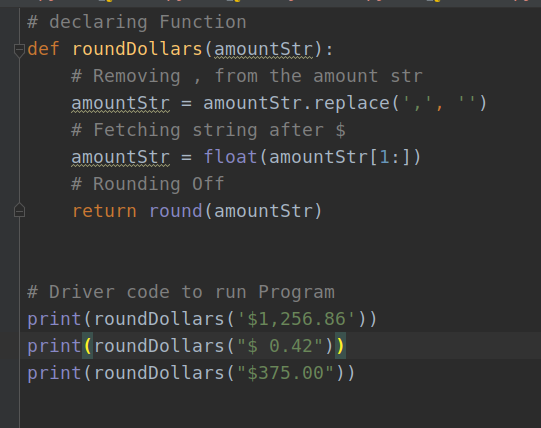Click the round builtin after return
Viewport: 541px width, 428px height.
point(175,211)
